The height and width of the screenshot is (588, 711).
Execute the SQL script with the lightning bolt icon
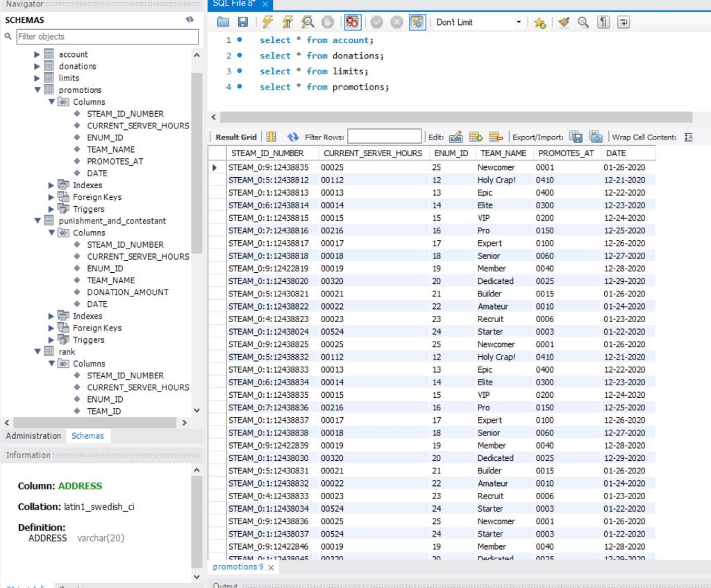(x=267, y=22)
